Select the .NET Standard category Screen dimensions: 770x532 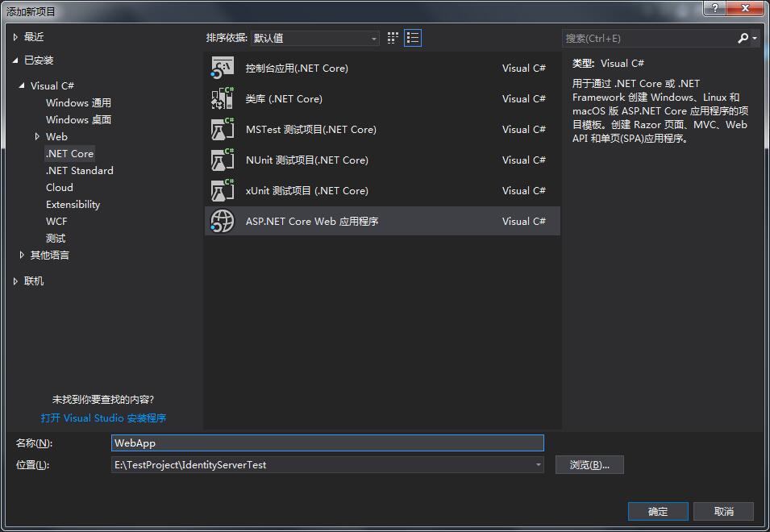(x=80, y=170)
